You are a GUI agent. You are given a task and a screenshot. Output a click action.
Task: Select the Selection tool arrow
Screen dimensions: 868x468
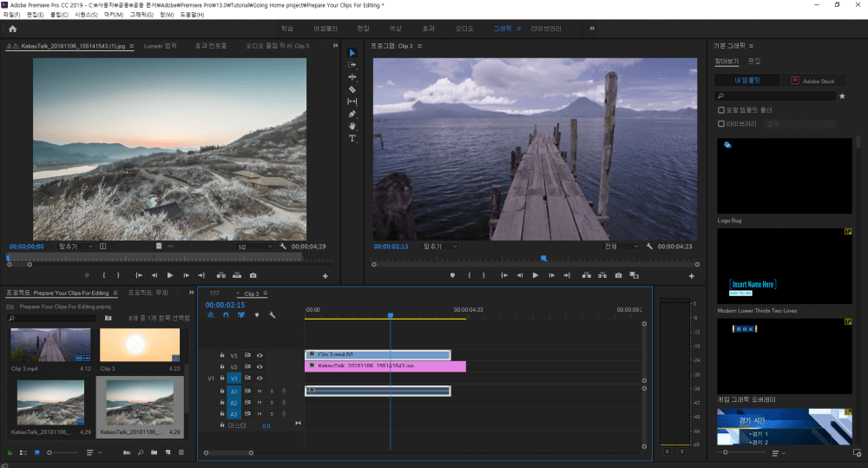(352, 53)
